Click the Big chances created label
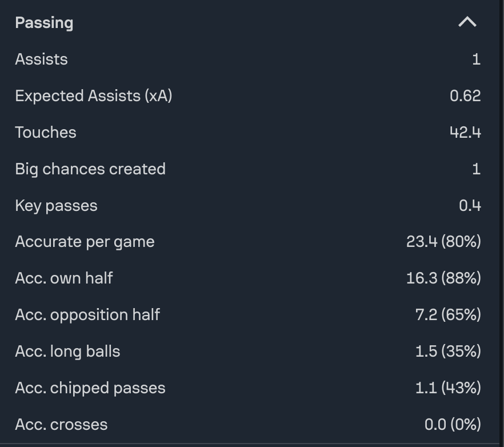 [x=90, y=169]
